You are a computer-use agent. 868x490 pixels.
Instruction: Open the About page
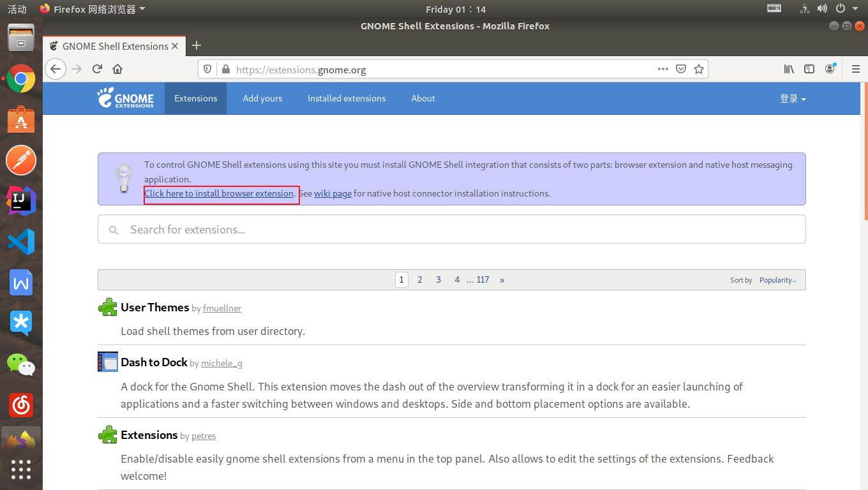[x=423, y=98]
